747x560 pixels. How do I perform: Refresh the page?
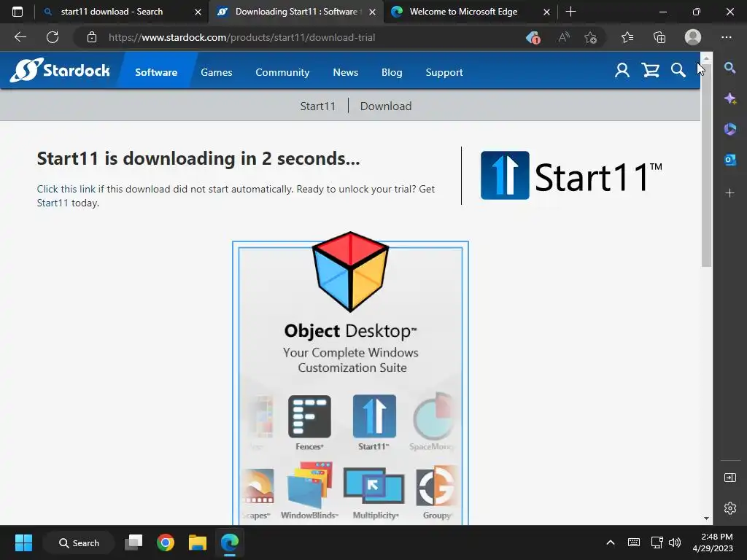pos(53,37)
